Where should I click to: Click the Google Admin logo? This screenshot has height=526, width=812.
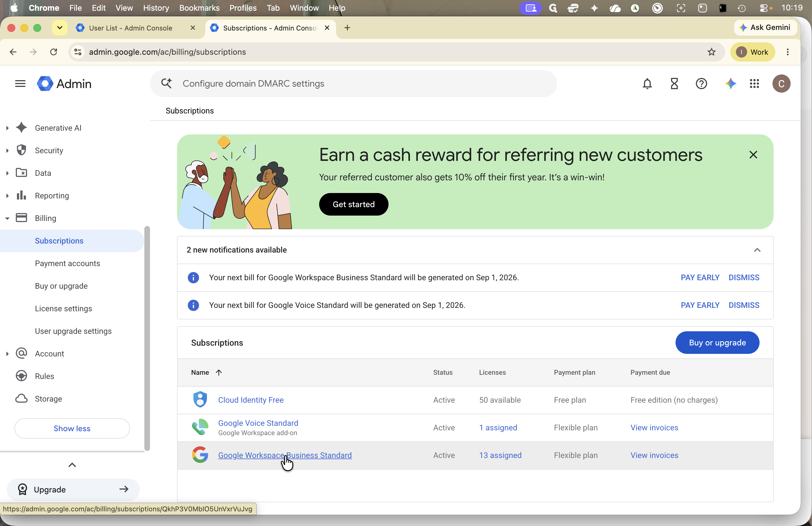(x=64, y=84)
